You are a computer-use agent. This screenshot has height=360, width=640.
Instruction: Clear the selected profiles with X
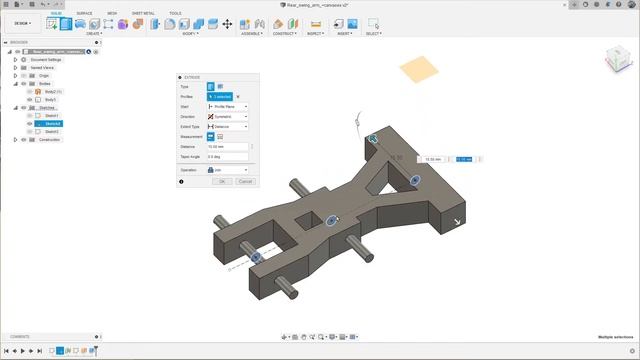pos(238,97)
